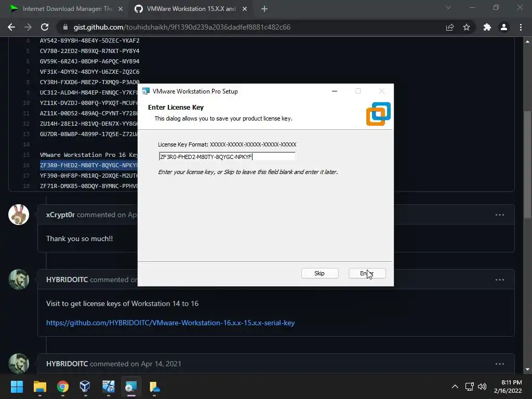
Task: Click the 'Thank you so much!!' comment text
Action: 79,238
